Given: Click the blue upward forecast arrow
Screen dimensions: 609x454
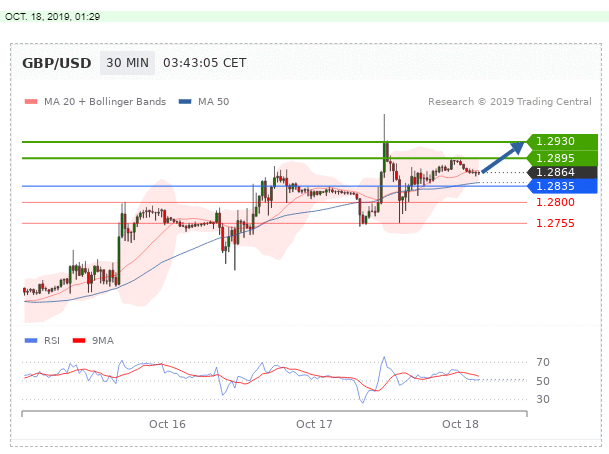Looking at the screenshot, I should pos(503,158).
